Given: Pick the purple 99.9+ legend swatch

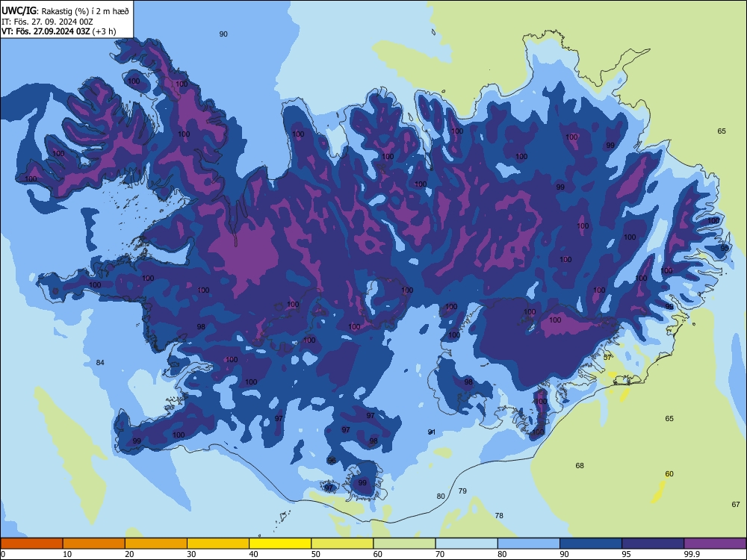Looking at the screenshot, I should coord(715,544).
